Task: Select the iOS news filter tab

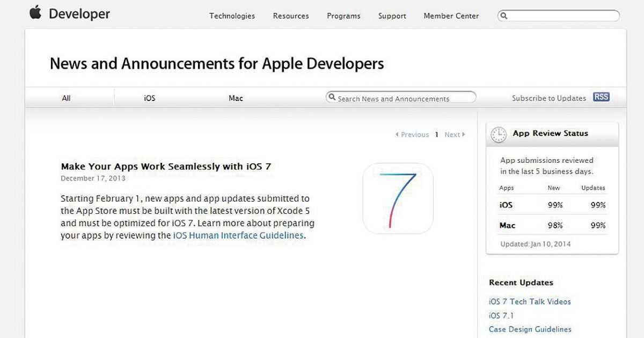Action: coord(150,98)
